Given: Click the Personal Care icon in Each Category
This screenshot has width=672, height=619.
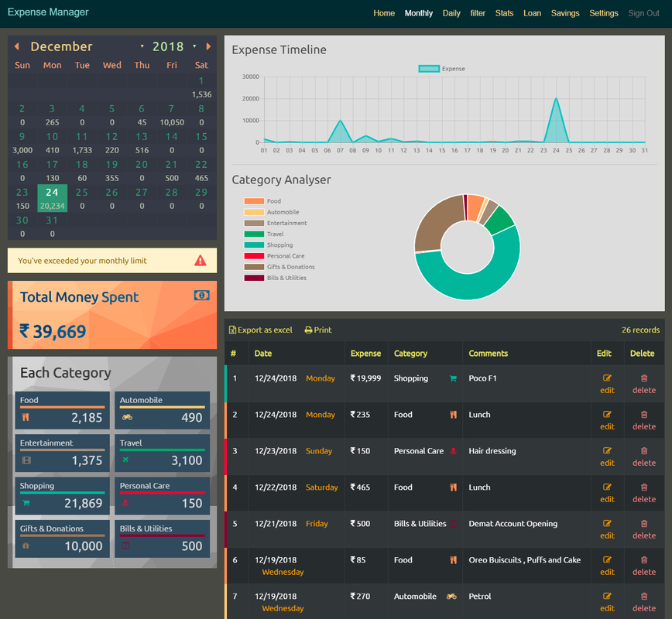Looking at the screenshot, I should pos(125,503).
